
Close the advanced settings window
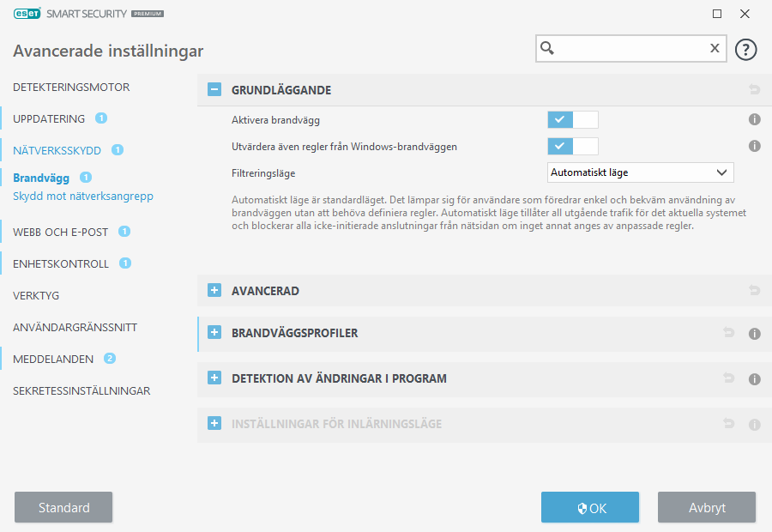745,14
